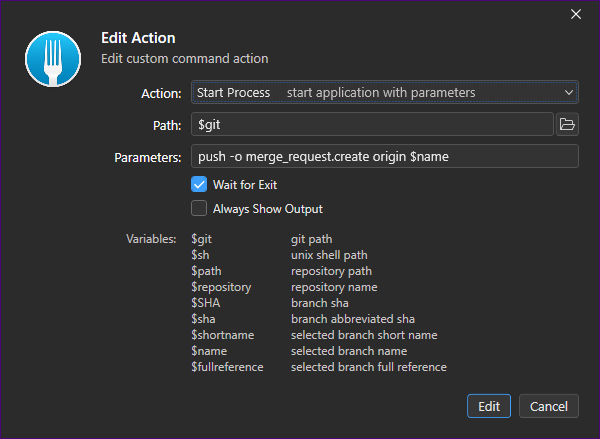Click the $path variable name
Screen dimensions: 600x439
click(x=206, y=271)
